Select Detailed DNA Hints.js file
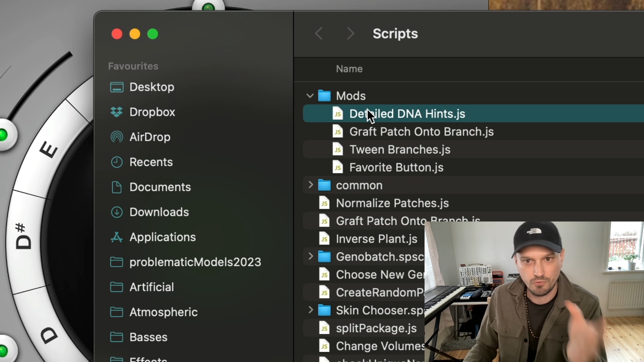644x362 pixels. pyautogui.click(x=473, y=114)
